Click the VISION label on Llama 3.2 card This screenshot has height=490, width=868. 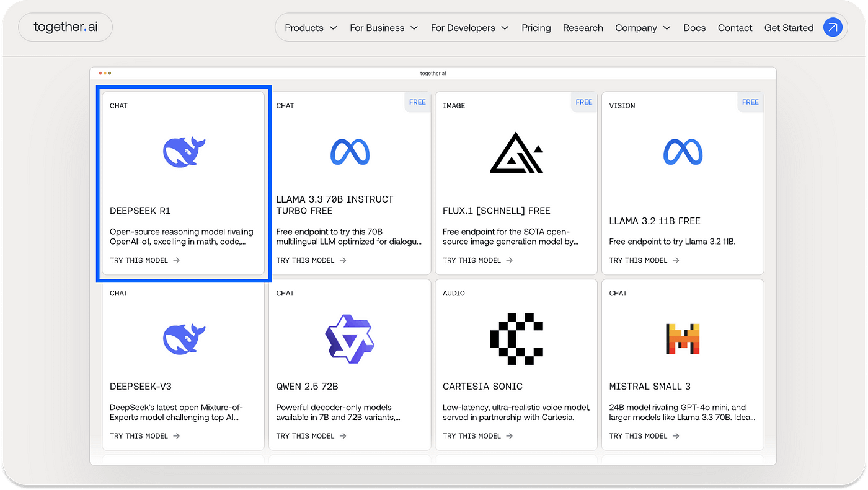[622, 106]
